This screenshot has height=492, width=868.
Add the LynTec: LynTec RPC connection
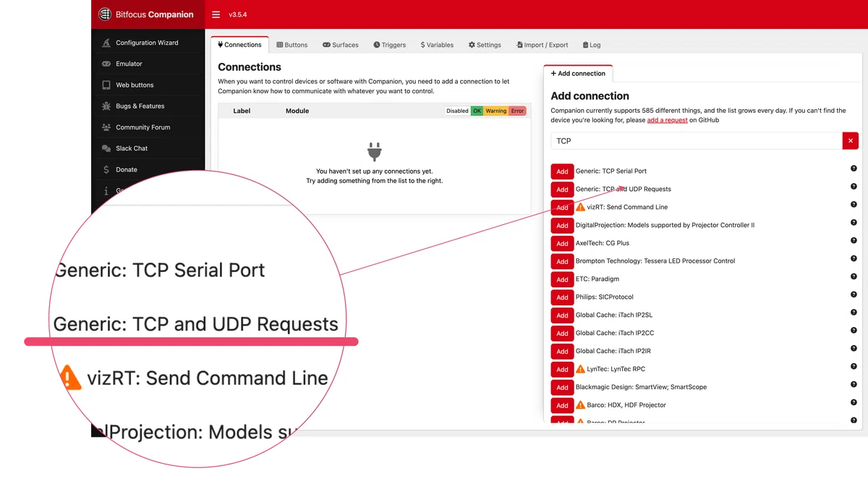562,369
